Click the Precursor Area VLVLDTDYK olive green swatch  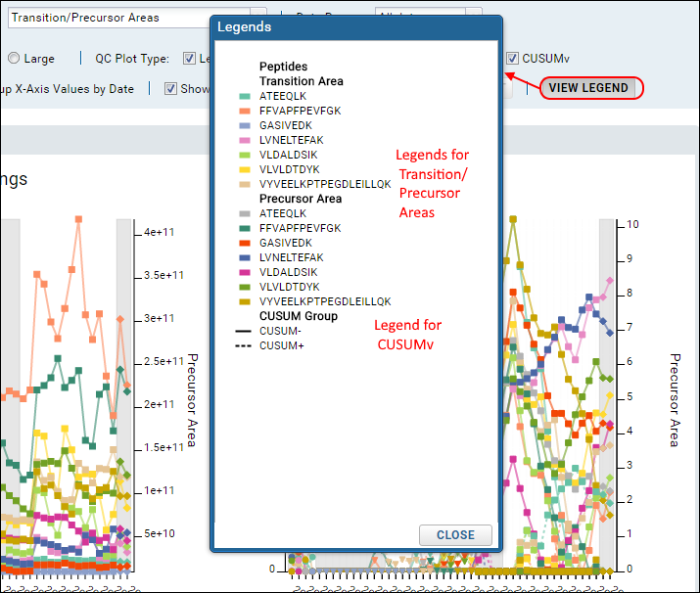click(x=245, y=287)
